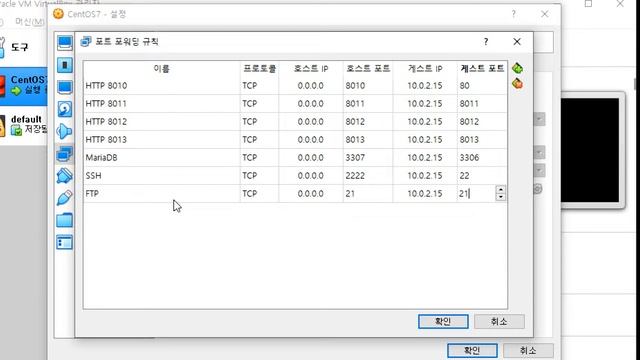Select the HTTP 8011 rule name
This screenshot has height=360, width=640.
pos(106,104)
